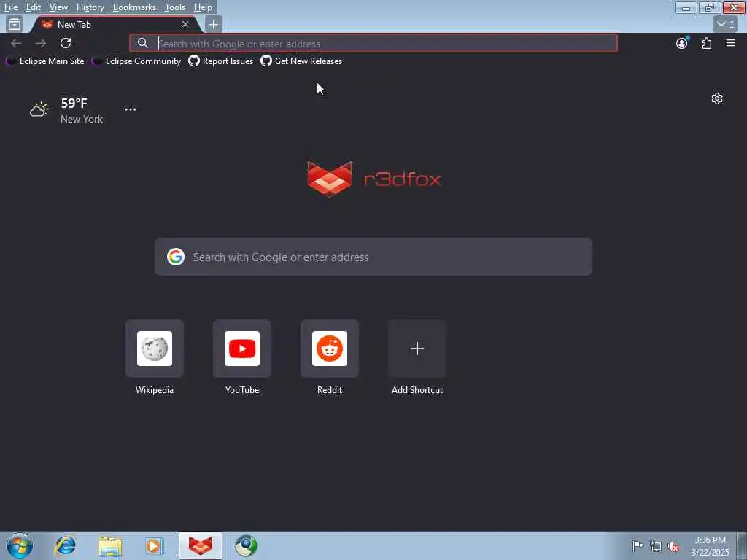Screen dimensions: 747x560
Task: Open the hamburger application menu
Action: (x=731, y=43)
